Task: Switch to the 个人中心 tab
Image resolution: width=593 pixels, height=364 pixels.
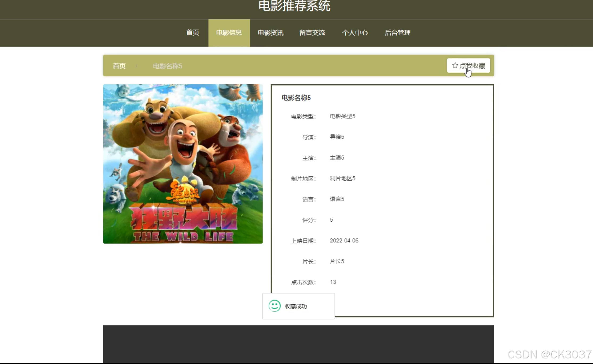Action: [x=355, y=33]
